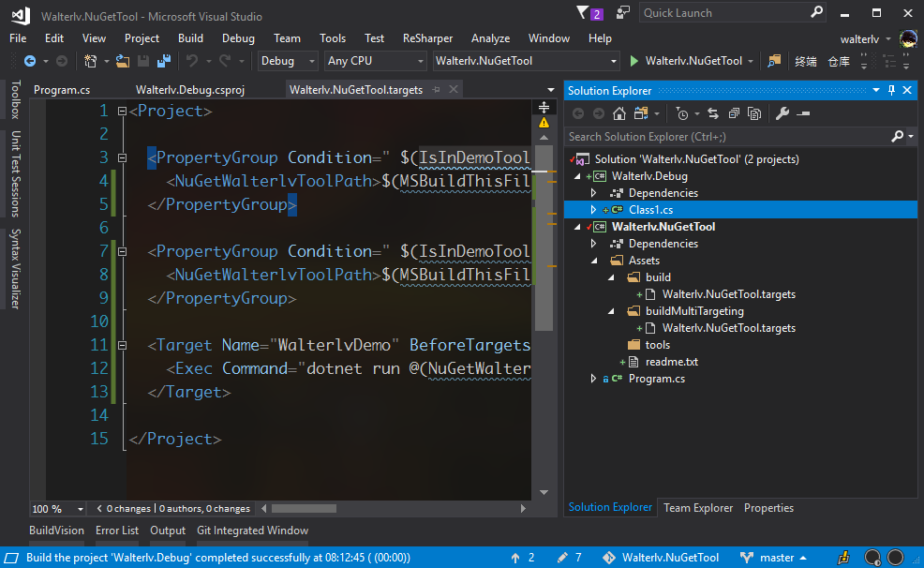924x568 pixels.
Task: Click the Navigate Backward arrow icon
Action: point(30,61)
